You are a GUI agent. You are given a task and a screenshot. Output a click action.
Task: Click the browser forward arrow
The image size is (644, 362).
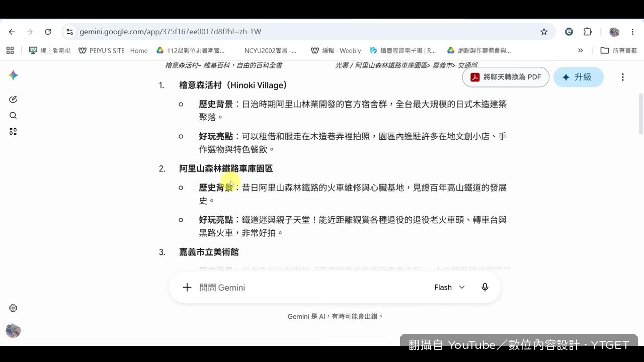pyautogui.click(x=30, y=32)
